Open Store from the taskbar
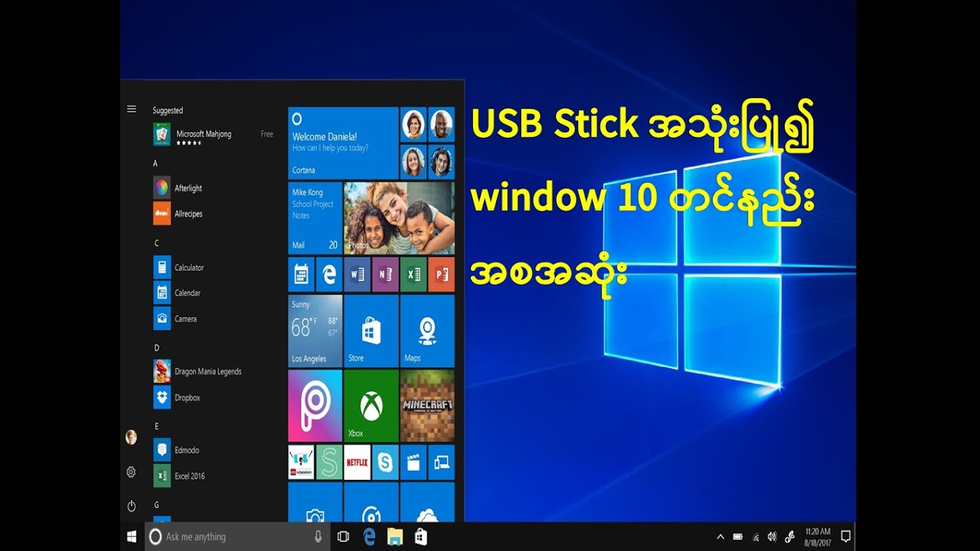 click(420, 536)
